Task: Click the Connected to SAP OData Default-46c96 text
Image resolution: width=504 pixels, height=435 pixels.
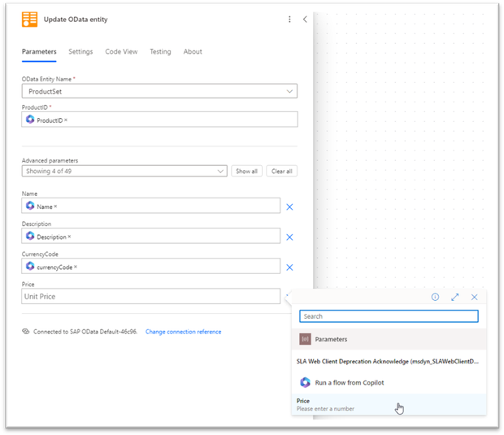Action: (x=85, y=332)
